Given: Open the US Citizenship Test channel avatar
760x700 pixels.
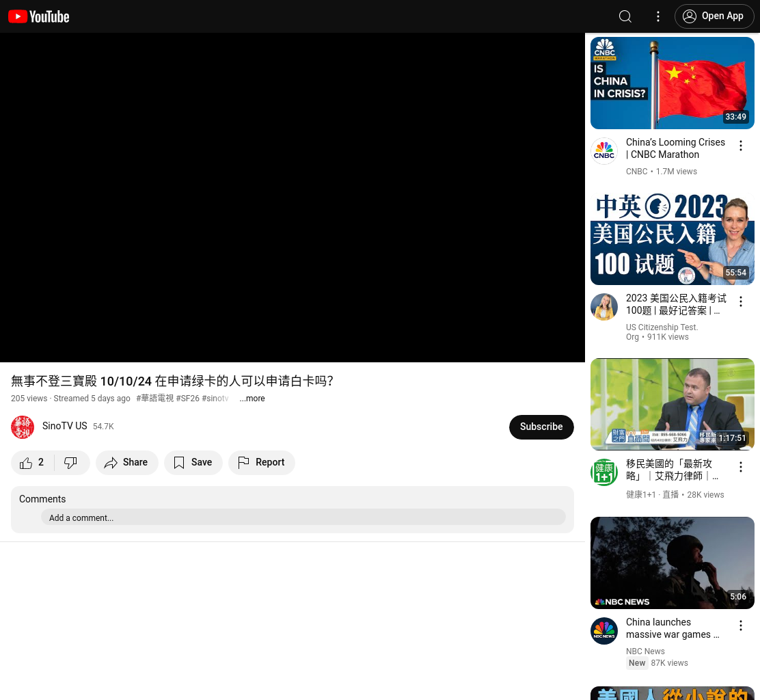Looking at the screenshot, I should 604,307.
